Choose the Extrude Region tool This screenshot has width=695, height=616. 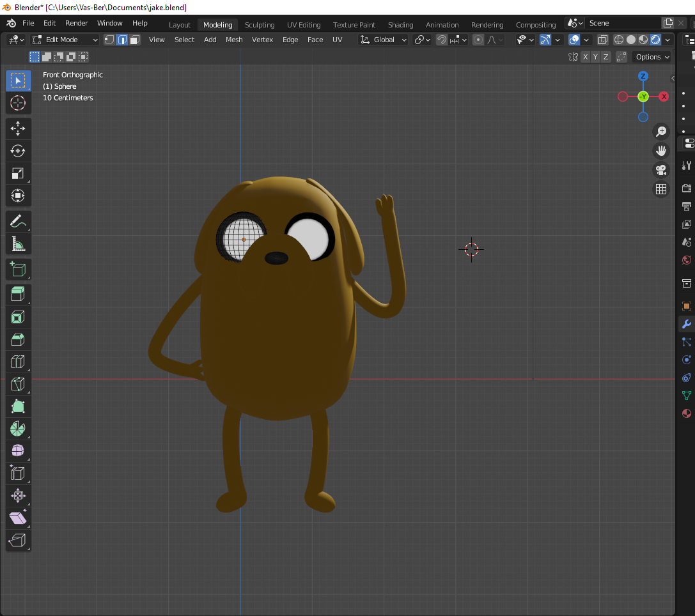(18, 295)
